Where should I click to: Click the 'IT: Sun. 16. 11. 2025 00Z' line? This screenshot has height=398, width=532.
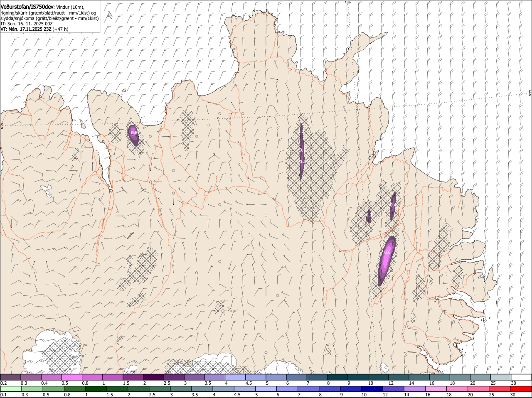click(x=26, y=24)
